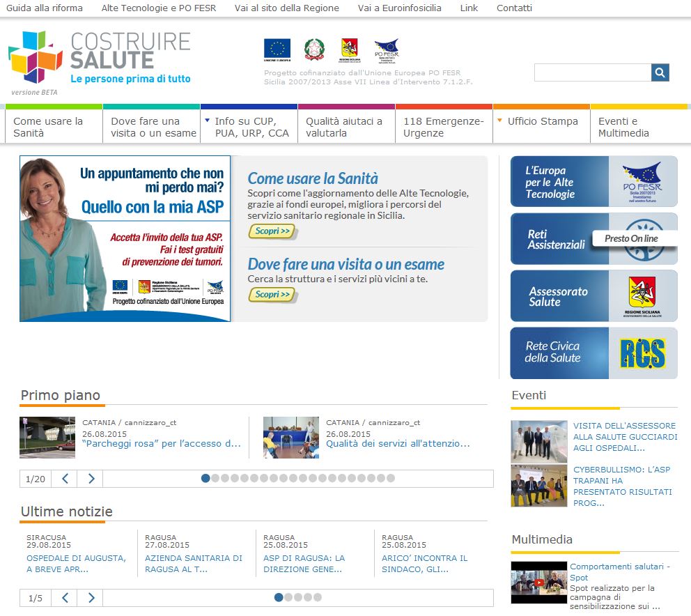Open the 118 Emergenze-Urgenze tab
Screen dimensions: 691x616
(x=444, y=127)
